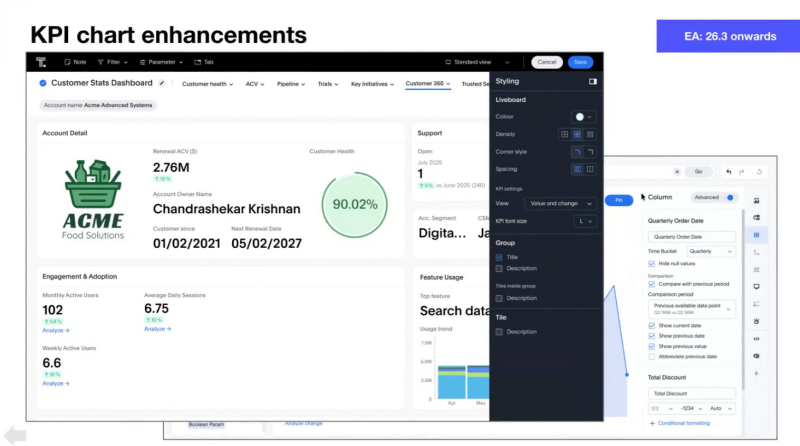Click the Styling panel collapse icon

(x=592, y=81)
